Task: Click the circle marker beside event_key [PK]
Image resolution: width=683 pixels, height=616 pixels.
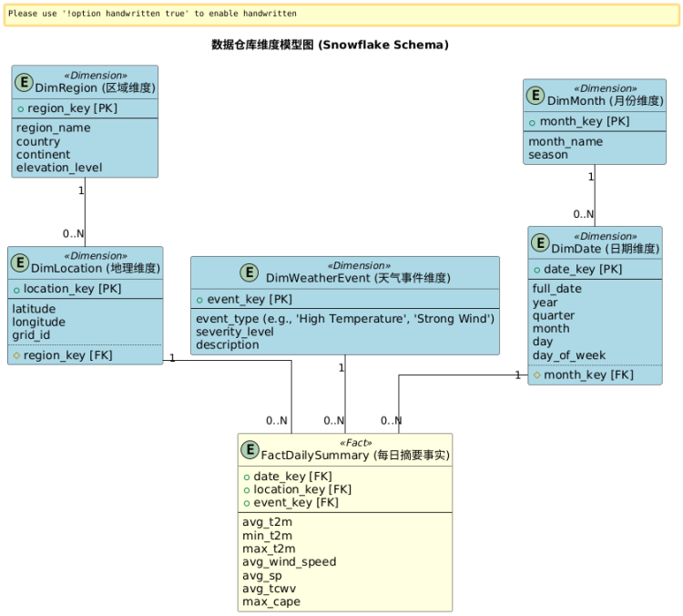Action: (x=199, y=300)
